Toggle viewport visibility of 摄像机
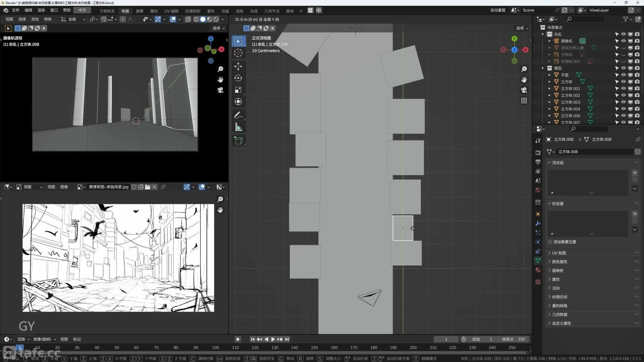644x362 pixels. [x=624, y=41]
